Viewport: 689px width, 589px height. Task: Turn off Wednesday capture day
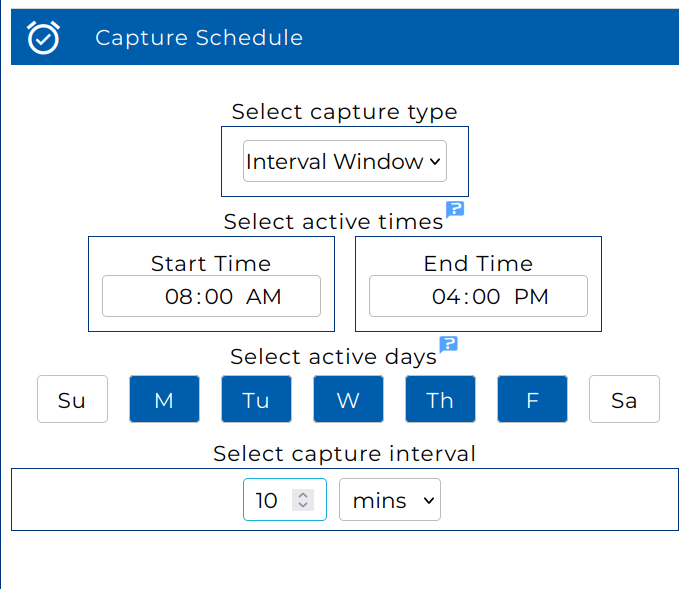point(348,400)
